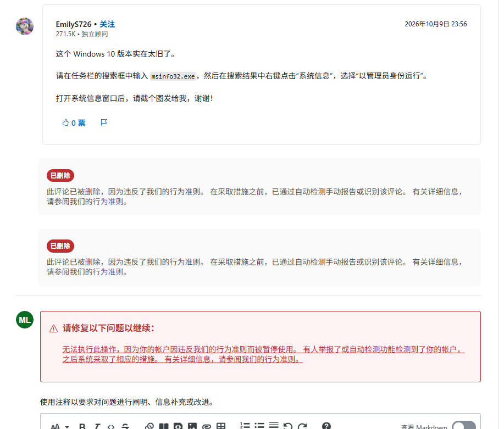Insert an image into comment
The width and height of the screenshot is (504, 429).
(x=192, y=426)
